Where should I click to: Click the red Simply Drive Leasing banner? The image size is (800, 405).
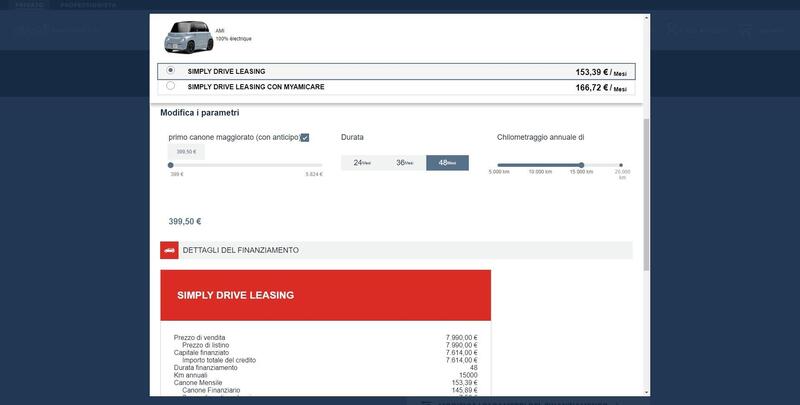pos(326,295)
